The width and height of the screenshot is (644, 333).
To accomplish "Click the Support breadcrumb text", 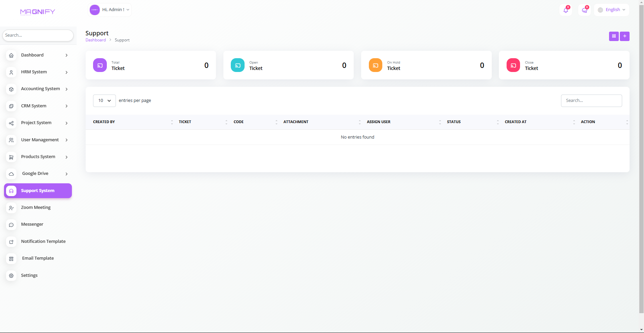I will coord(122,40).
